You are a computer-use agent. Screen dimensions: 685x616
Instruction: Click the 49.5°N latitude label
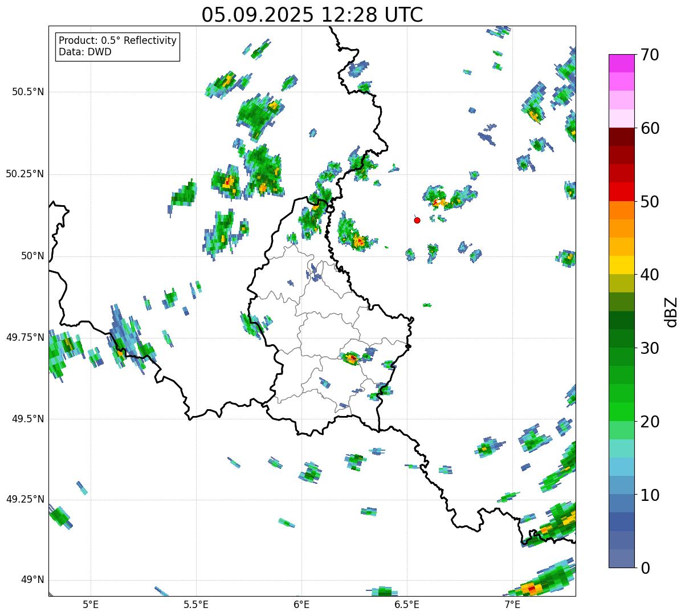[x=28, y=419]
